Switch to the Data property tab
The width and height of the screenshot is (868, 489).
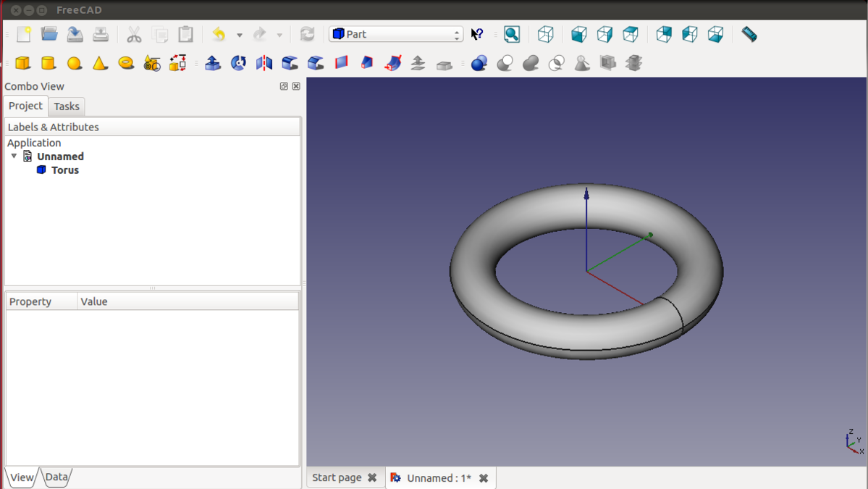pos(56,477)
